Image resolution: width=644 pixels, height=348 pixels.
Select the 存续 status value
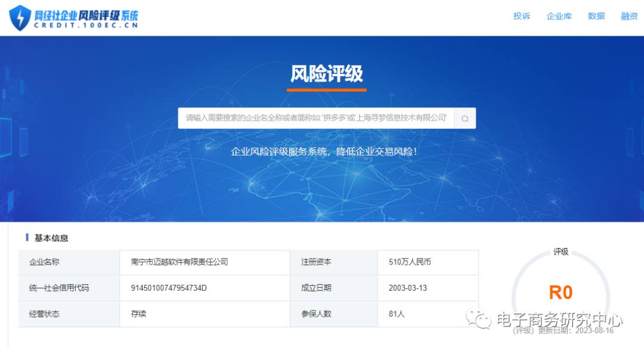tap(138, 314)
